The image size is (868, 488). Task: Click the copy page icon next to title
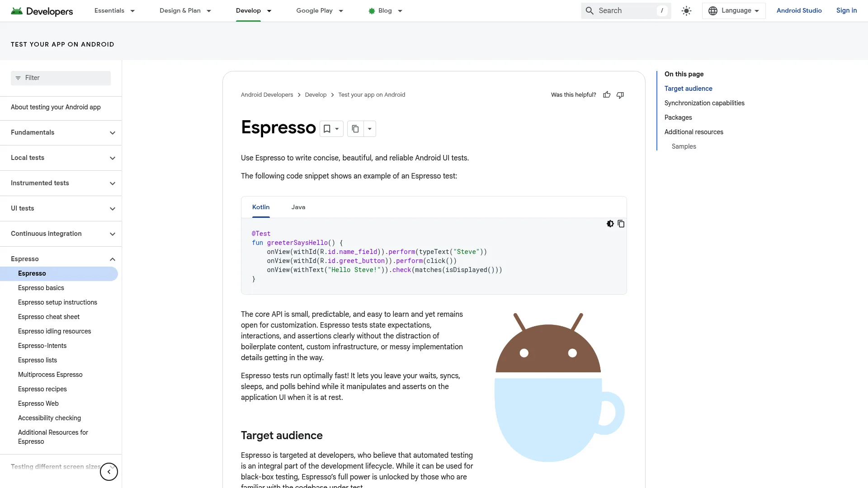355,129
